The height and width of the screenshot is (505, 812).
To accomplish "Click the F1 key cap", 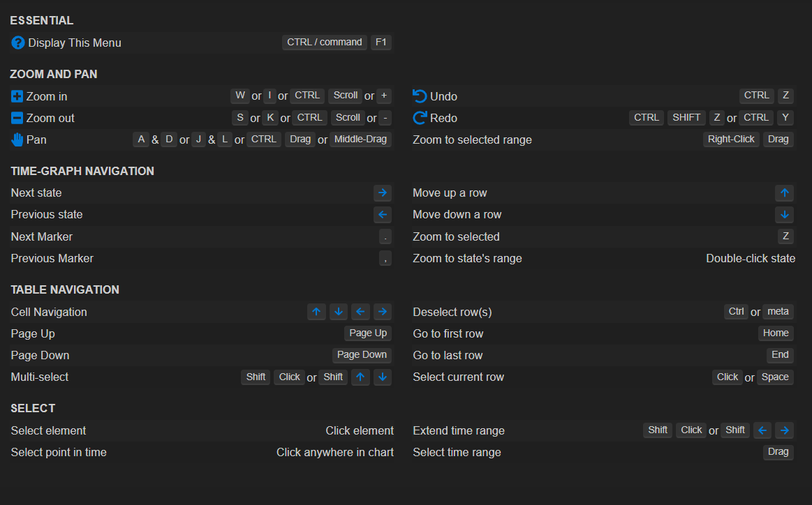I will pyautogui.click(x=381, y=43).
